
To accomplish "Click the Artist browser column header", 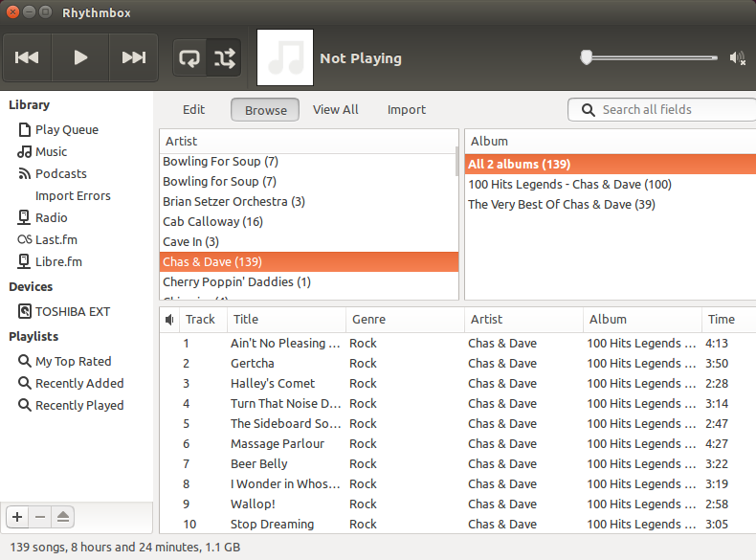I will click(308, 142).
